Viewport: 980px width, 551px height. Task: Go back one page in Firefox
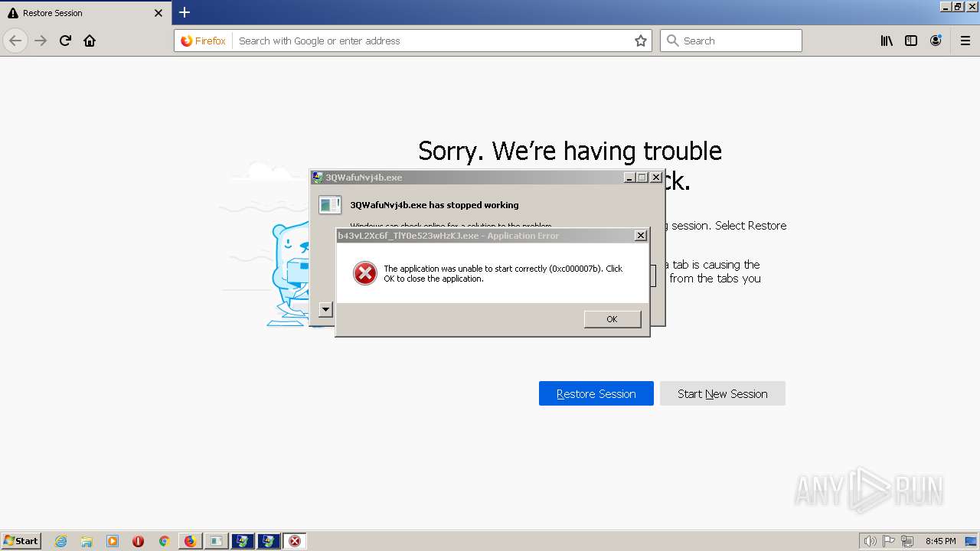pos(15,41)
